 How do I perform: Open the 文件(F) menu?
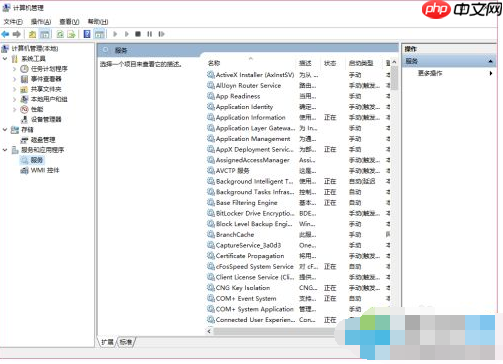(x=13, y=22)
